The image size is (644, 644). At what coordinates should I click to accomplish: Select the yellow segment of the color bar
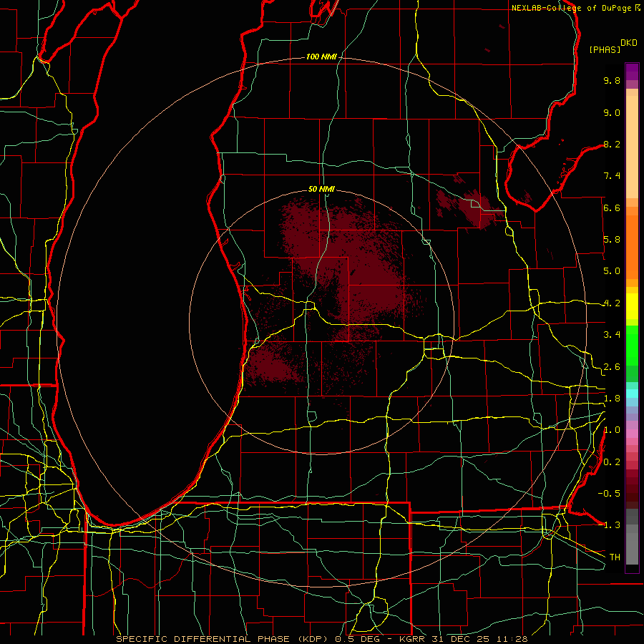click(x=632, y=306)
